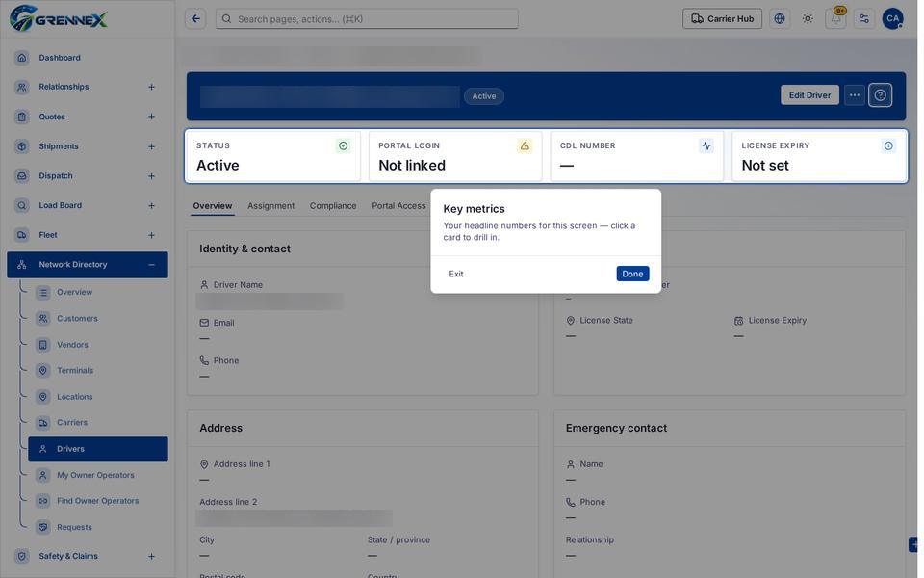Click the Status check circle icon
The width and height of the screenshot is (924, 578).
pos(343,145)
